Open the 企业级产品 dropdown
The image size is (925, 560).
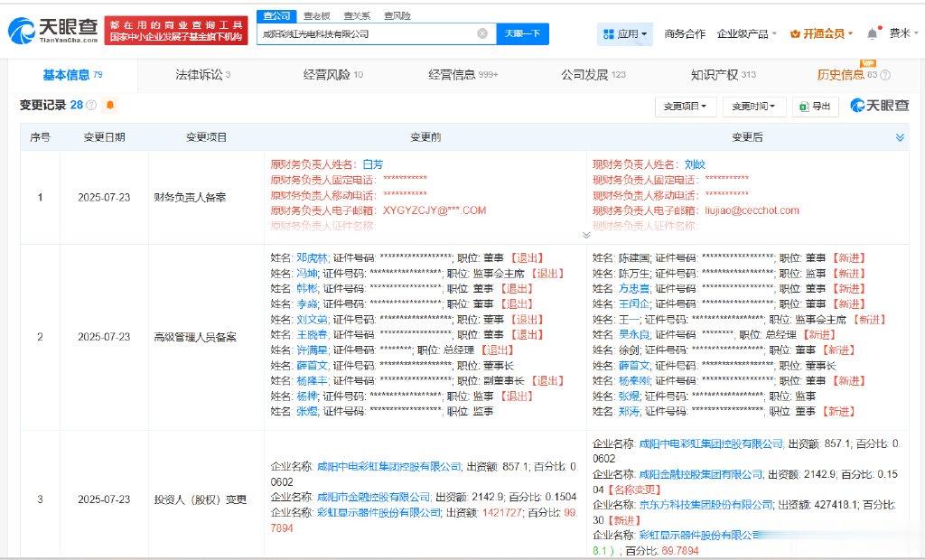(x=747, y=34)
